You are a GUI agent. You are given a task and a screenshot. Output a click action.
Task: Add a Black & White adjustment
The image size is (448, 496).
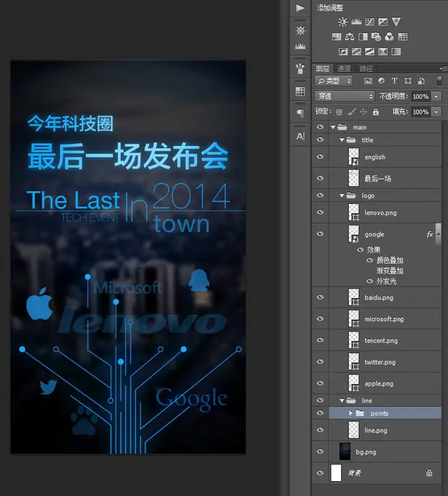pyautogui.click(x=363, y=37)
